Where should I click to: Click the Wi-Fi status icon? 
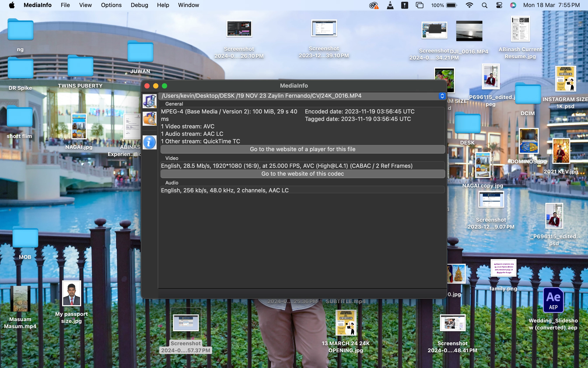point(469,5)
